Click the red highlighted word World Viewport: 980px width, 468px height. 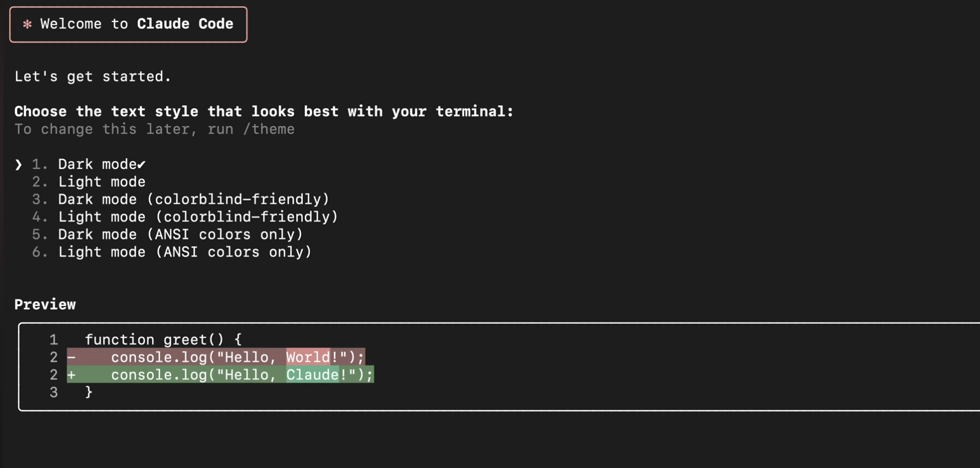[308, 357]
